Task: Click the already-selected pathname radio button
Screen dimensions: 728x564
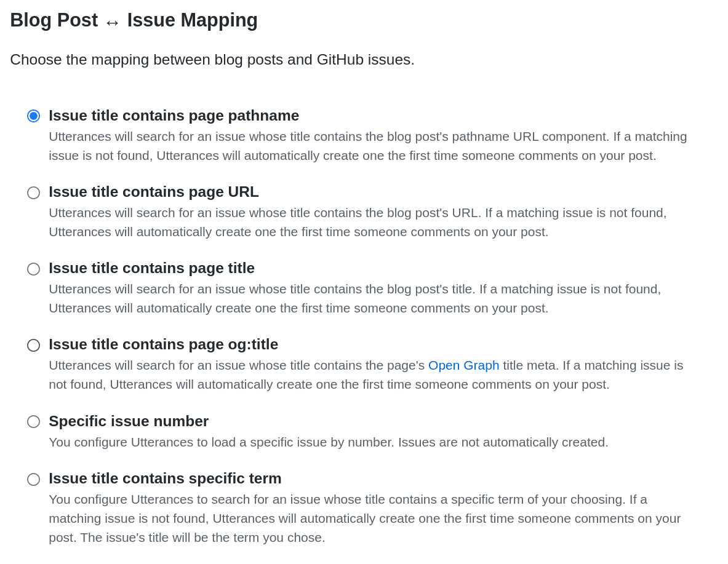Action: 33,116
